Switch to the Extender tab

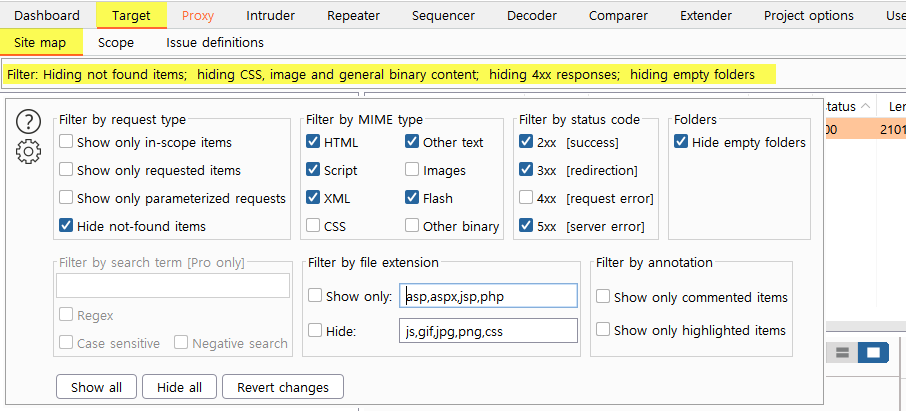pos(706,16)
